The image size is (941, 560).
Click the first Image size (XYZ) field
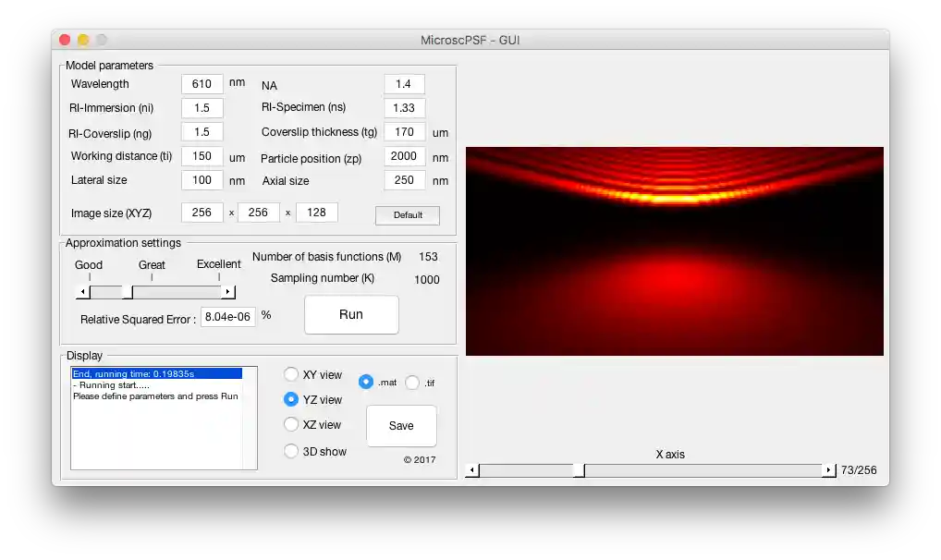(x=202, y=213)
